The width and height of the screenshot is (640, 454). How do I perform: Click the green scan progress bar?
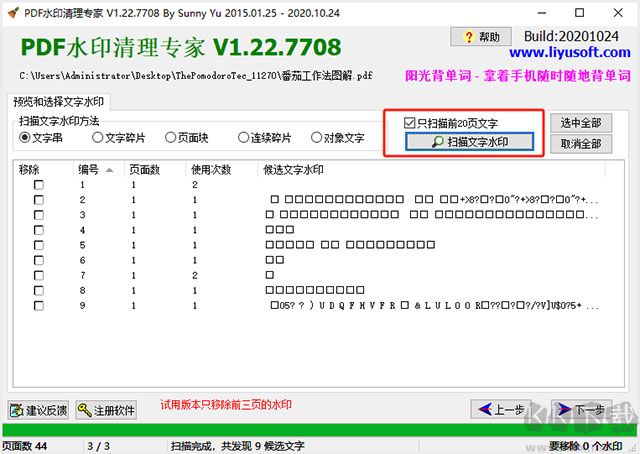tap(320, 430)
